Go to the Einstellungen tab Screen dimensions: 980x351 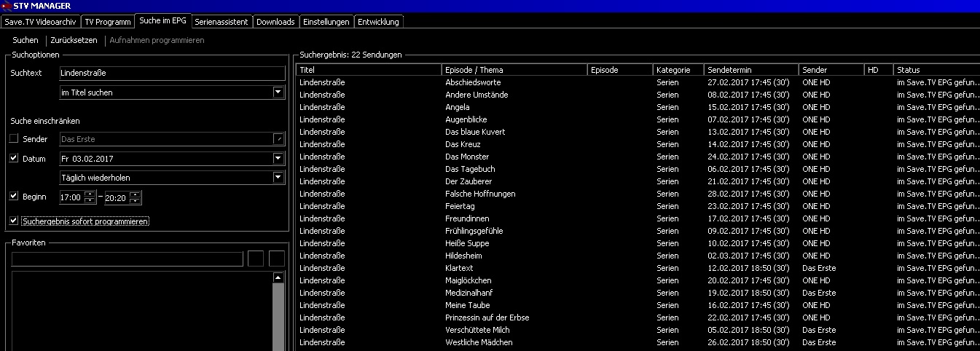pos(326,22)
